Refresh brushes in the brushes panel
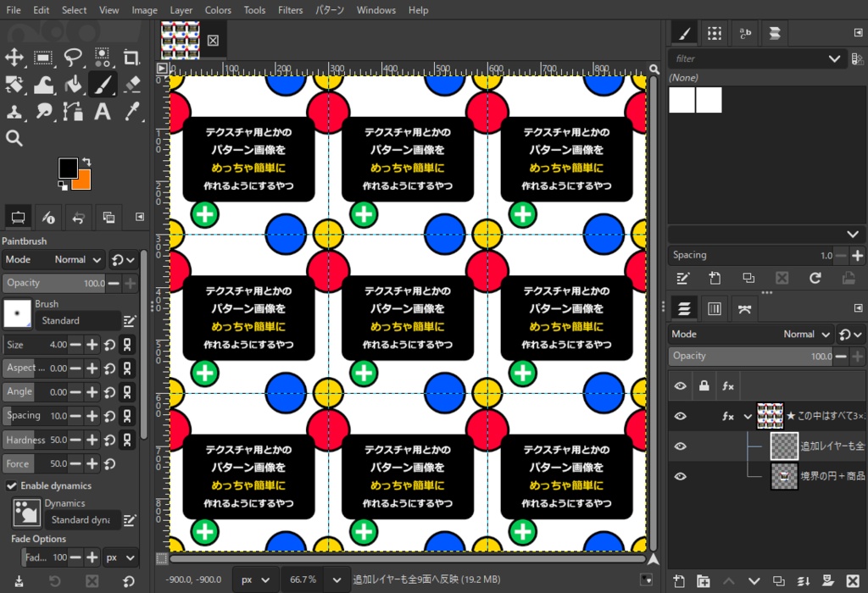The height and width of the screenshot is (593, 868). pos(815,278)
